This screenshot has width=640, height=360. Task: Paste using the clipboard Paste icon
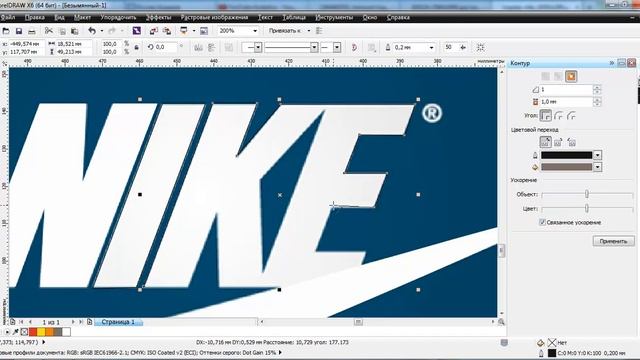click(x=75, y=31)
